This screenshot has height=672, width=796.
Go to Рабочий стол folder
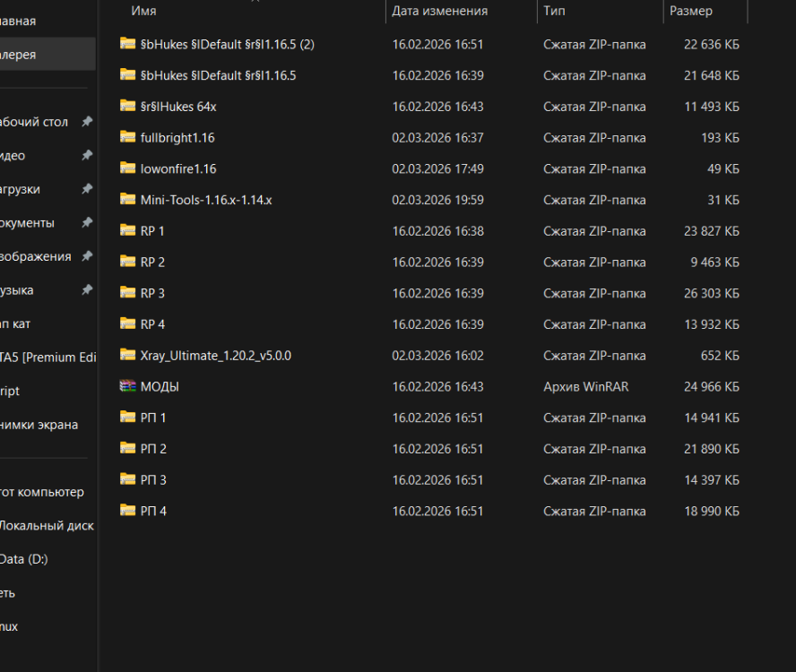point(33,122)
